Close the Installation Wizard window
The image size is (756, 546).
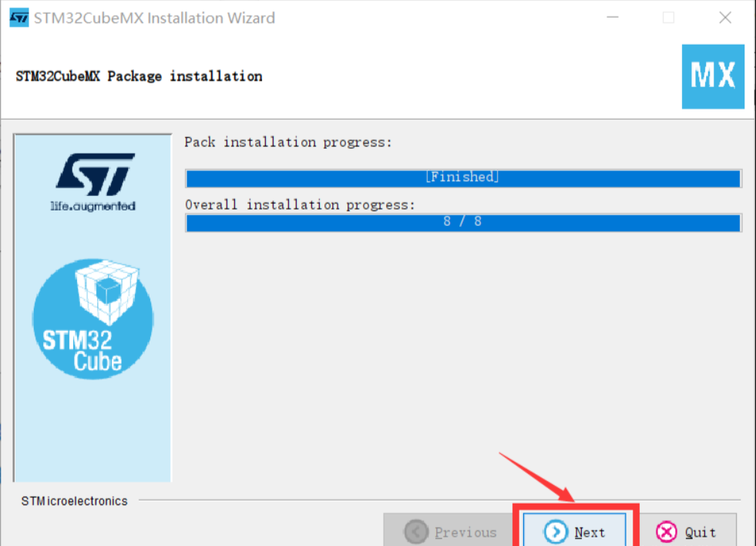tap(724, 18)
